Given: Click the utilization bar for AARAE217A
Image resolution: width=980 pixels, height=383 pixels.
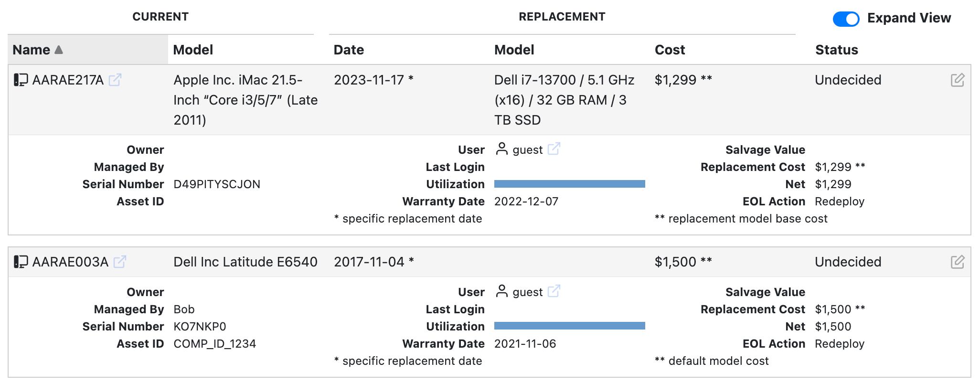Looking at the screenshot, I should pos(569,183).
